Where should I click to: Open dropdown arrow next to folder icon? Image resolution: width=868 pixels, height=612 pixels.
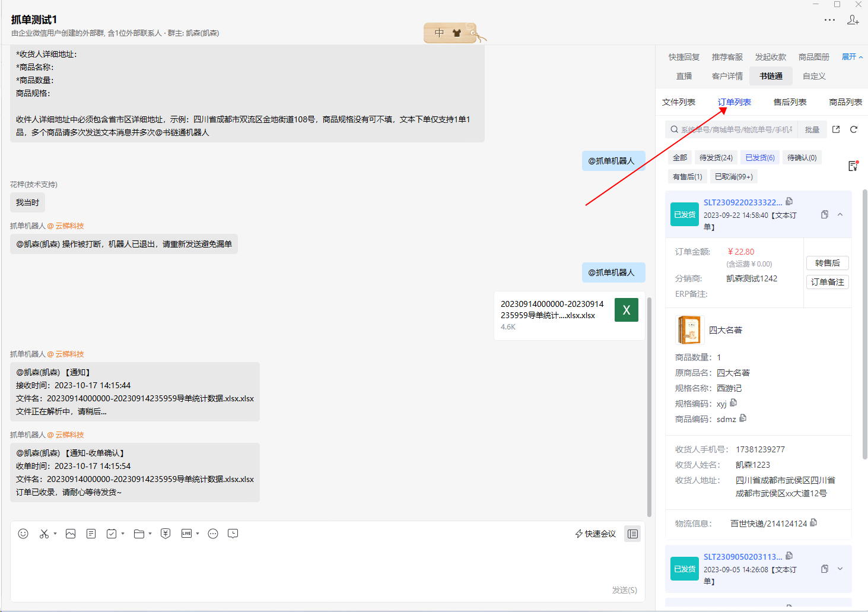[x=150, y=534]
